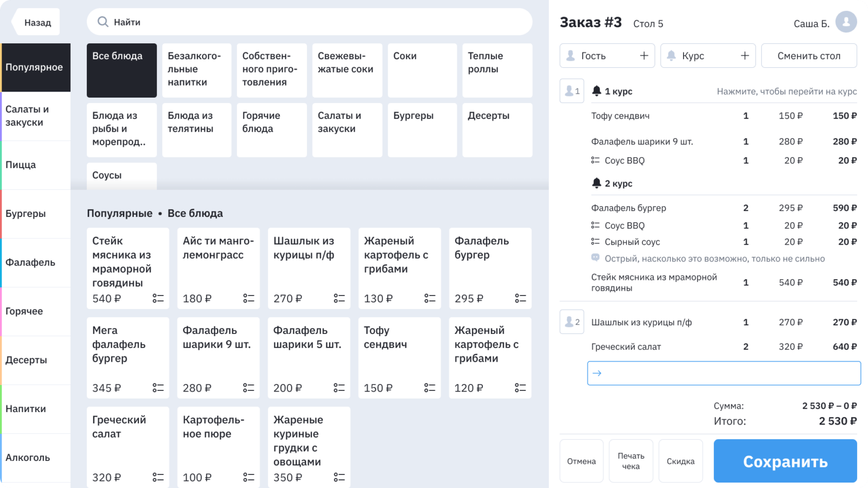
Task: Click the comment icon under Сырный соус
Action: [595, 259]
